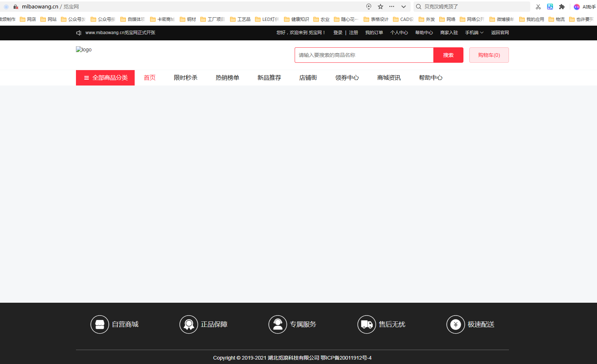Click the mibaowang.cn address bar URL

pos(40,7)
